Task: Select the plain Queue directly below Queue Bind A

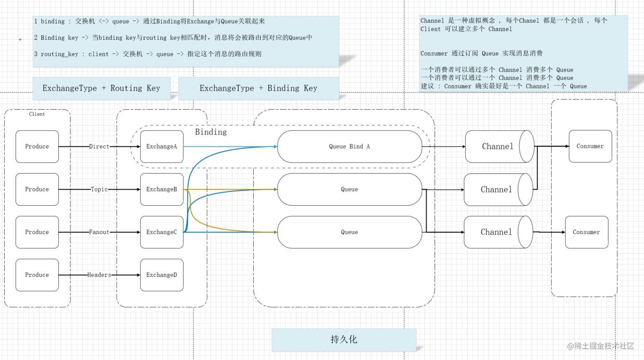Action: [349, 189]
